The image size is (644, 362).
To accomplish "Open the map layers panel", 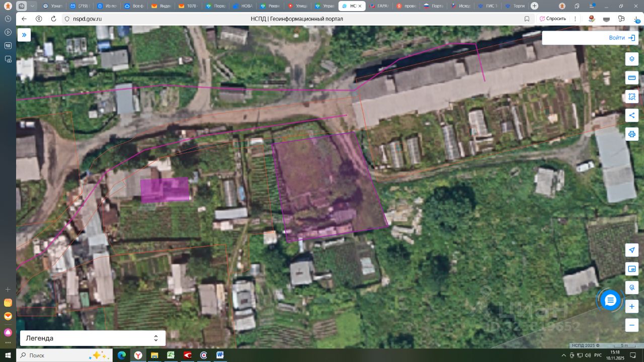I will pos(632,59).
